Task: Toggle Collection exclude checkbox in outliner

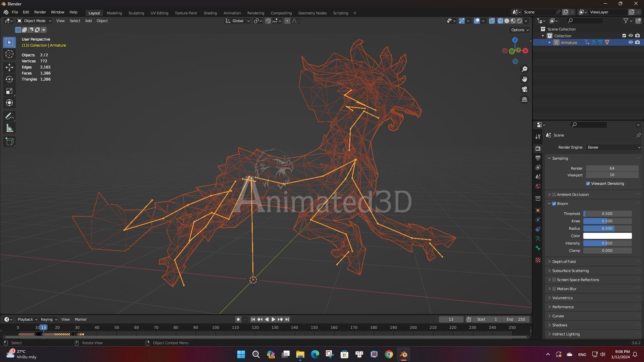Action: coord(624,36)
